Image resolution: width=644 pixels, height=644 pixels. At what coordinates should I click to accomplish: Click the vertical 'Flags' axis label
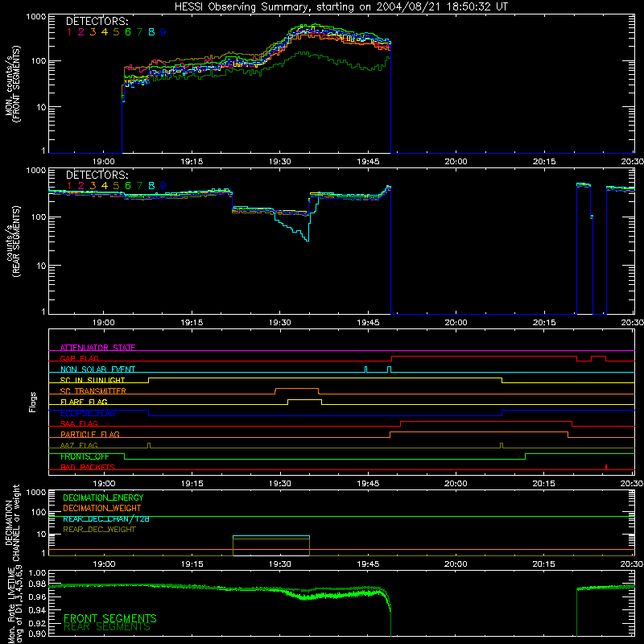[33, 402]
